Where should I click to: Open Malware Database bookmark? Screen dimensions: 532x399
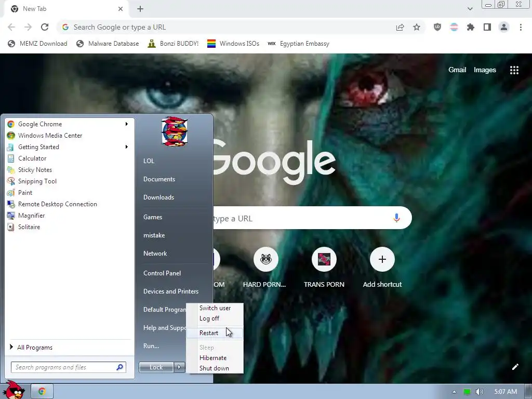[x=108, y=44]
